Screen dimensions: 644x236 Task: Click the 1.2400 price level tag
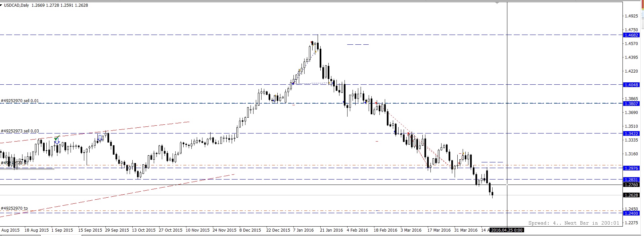coord(631,213)
